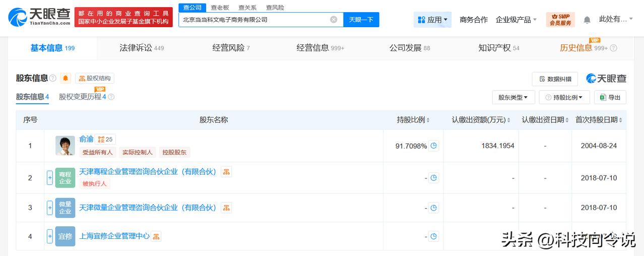This screenshot has height=256, width=644.
Task: Open 天津微量企业管理咨询合伙企业 link
Action: 148,208
